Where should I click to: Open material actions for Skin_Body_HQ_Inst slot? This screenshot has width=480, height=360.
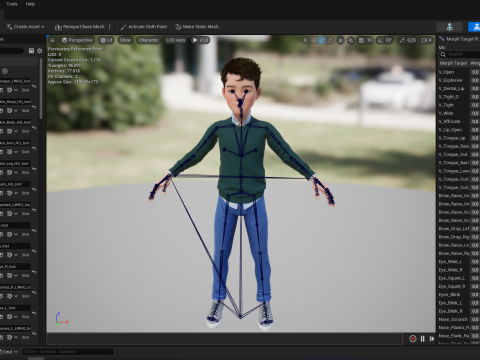(10, 131)
